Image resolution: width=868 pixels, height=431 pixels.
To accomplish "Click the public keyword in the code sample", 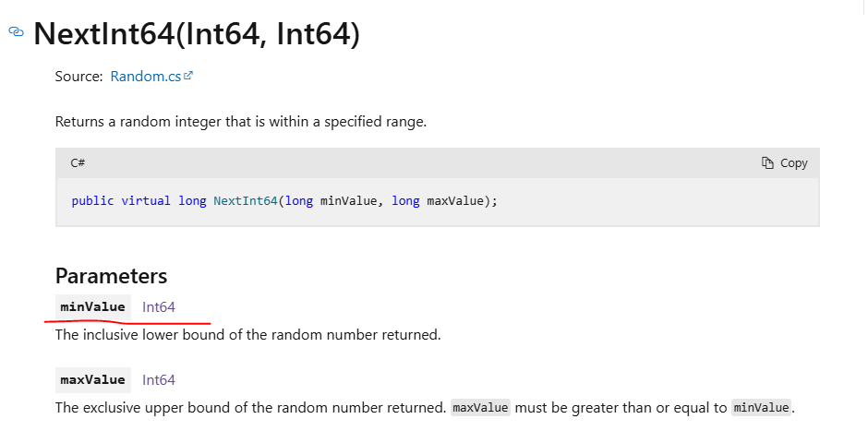I will 92,201.
